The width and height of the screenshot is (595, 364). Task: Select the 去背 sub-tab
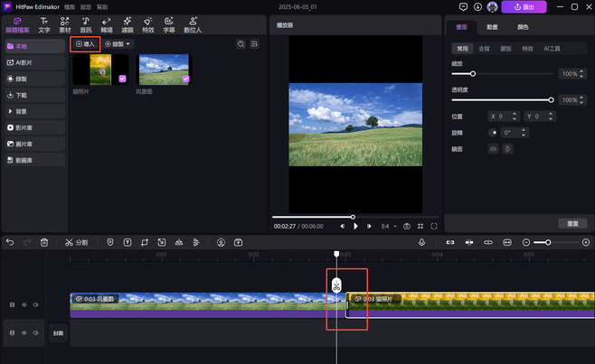pyautogui.click(x=484, y=48)
